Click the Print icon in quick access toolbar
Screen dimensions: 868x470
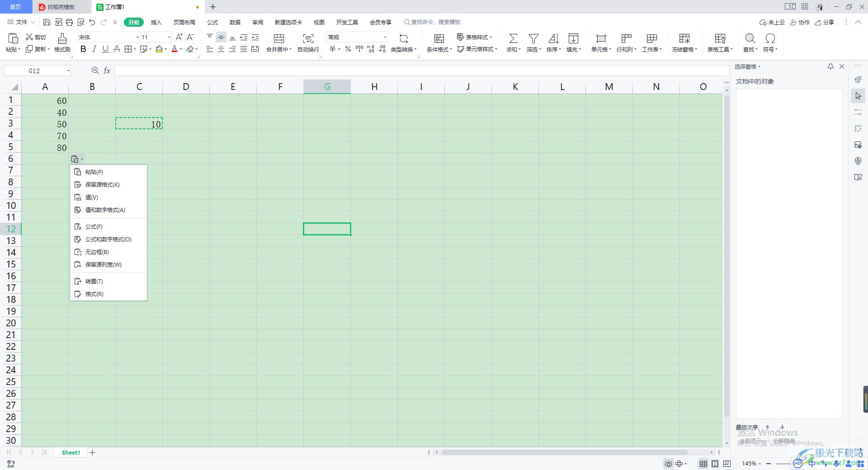(x=69, y=22)
